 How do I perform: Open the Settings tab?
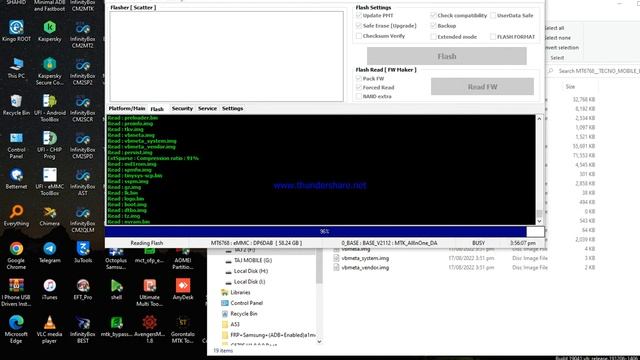pyautogui.click(x=232, y=108)
